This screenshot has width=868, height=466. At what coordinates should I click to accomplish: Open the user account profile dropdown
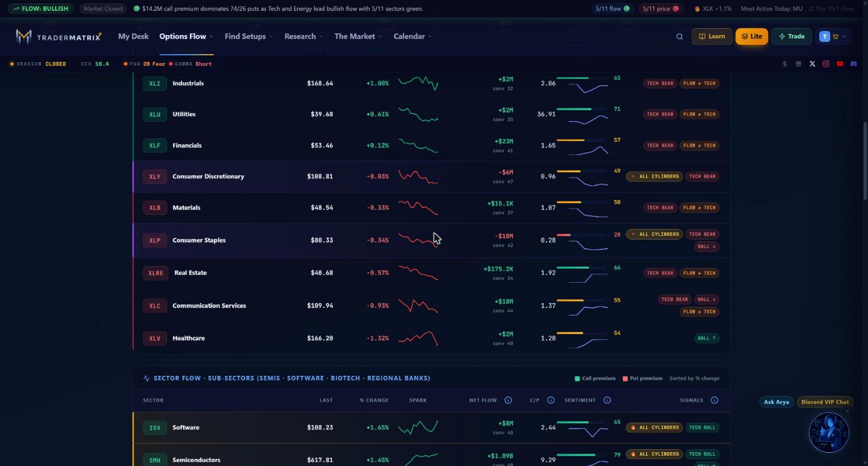tap(832, 37)
